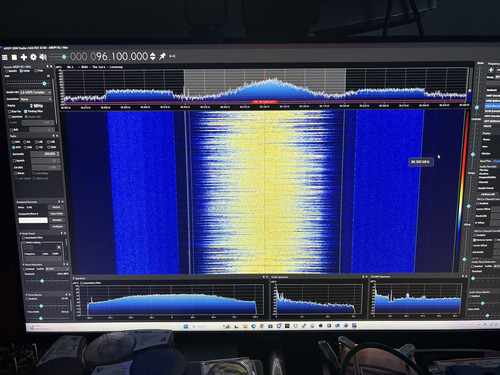The image size is (500, 375).
Task: Click the square Stop radio button
Action: (14, 57)
